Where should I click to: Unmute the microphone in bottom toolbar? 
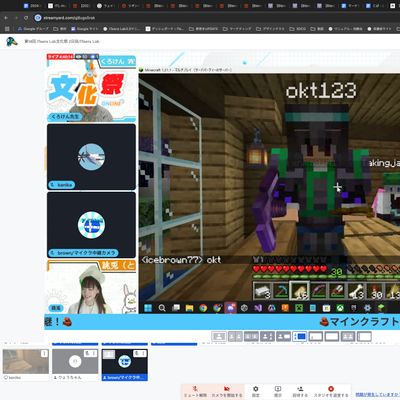[196, 392]
